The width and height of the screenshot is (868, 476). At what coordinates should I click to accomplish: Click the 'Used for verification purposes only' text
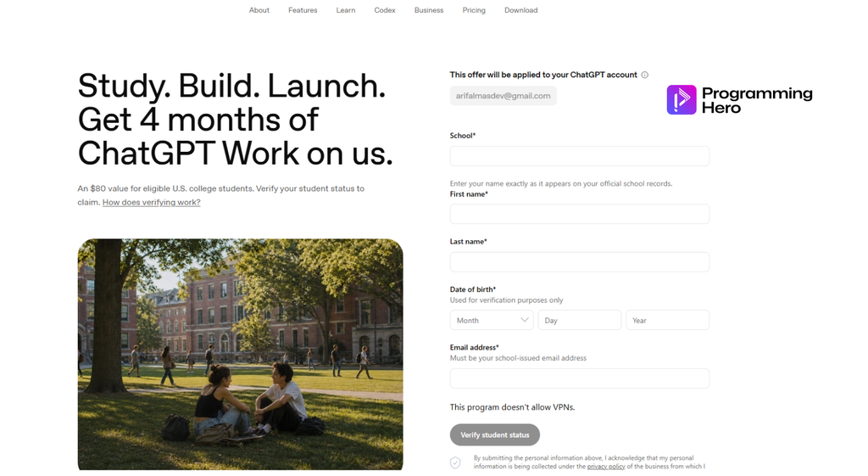point(507,300)
